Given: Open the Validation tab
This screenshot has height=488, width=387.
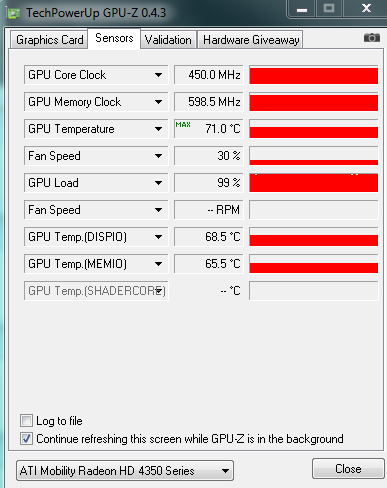Looking at the screenshot, I should click(x=168, y=40).
